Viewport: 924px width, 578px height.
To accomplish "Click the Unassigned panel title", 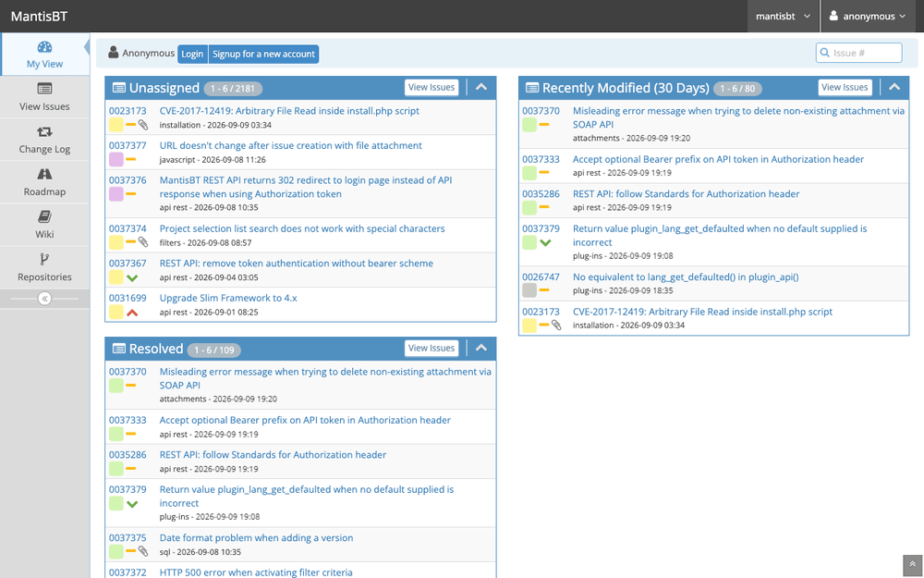I will pyautogui.click(x=164, y=88).
